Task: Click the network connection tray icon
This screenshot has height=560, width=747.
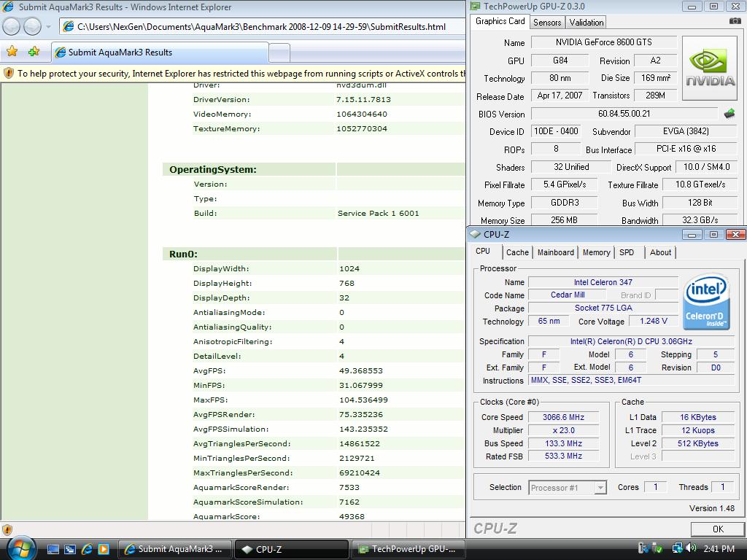Action: click(x=677, y=548)
